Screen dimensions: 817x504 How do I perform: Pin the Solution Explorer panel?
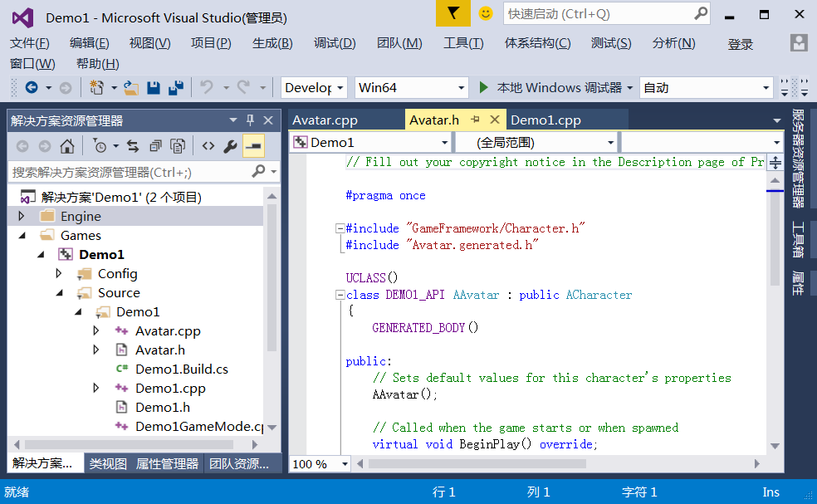(250, 120)
